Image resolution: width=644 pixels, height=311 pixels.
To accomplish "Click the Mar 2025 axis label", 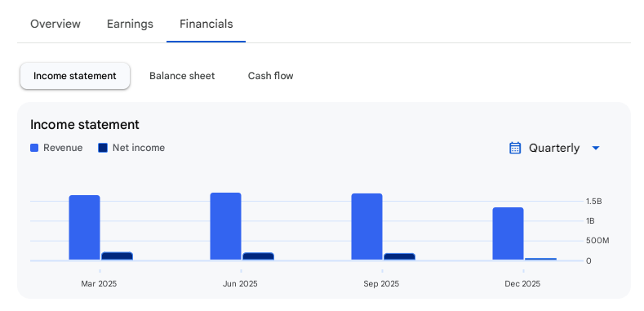I will (99, 284).
